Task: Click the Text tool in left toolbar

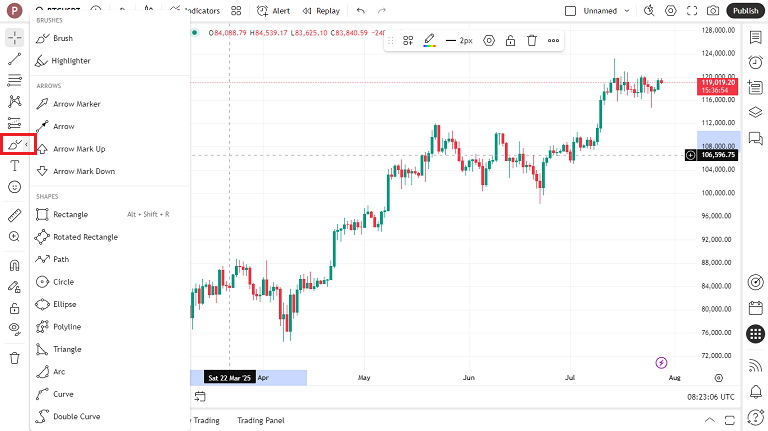Action: (14, 166)
